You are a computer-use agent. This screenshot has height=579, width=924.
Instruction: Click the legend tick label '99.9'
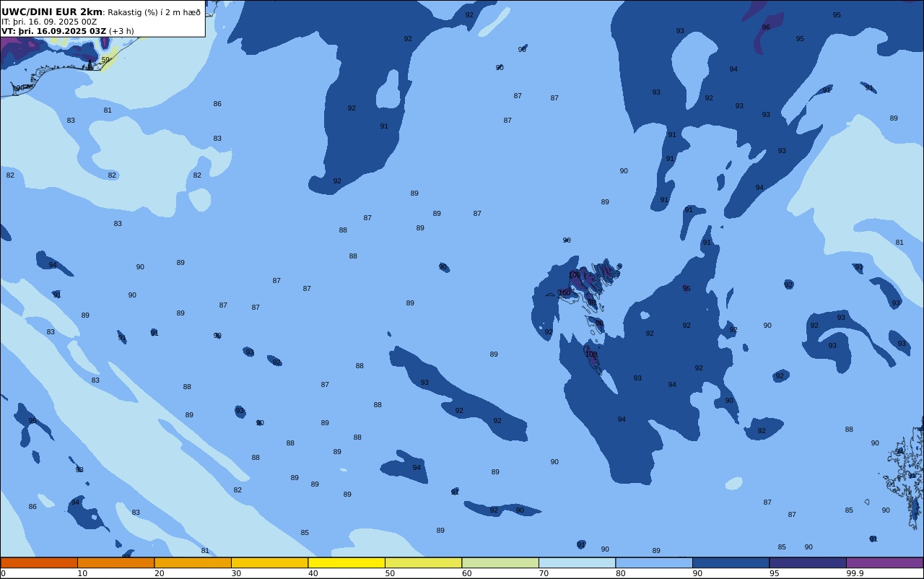pyautogui.click(x=855, y=573)
